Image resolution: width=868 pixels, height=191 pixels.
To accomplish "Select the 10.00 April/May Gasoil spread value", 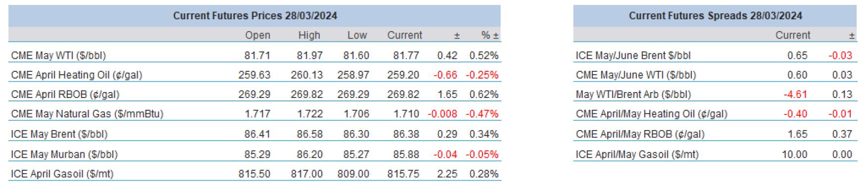I will (794, 154).
